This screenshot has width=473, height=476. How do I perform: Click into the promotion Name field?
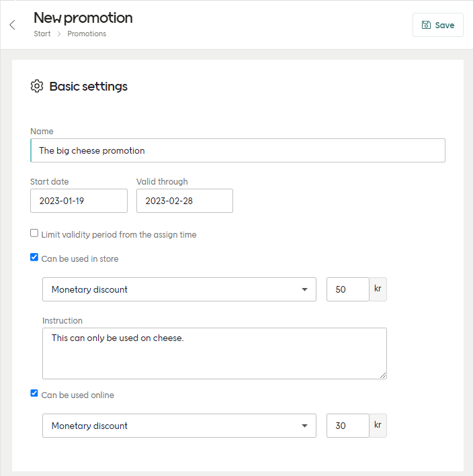coord(238,150)
